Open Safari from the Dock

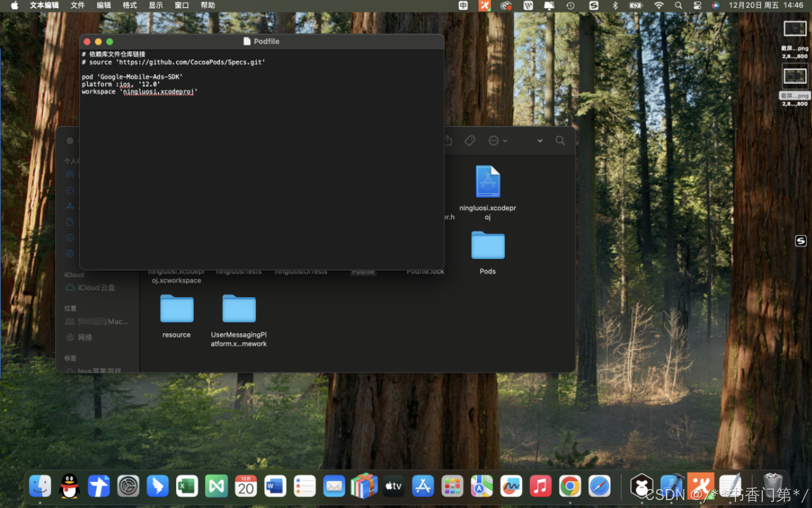pos(599,486)
